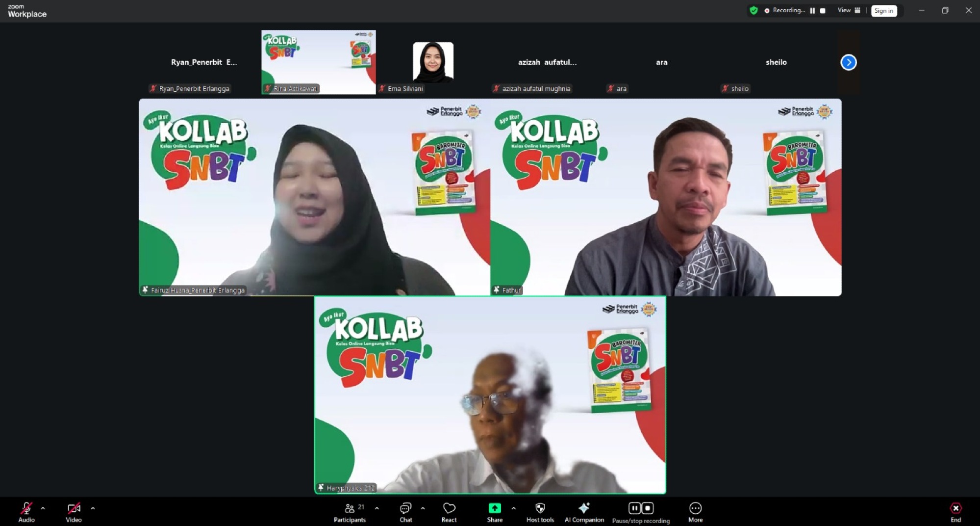This screenshot has width=980, height=526.
Task: Click the stop recording square icon
Action: click(x=648, y=508)
